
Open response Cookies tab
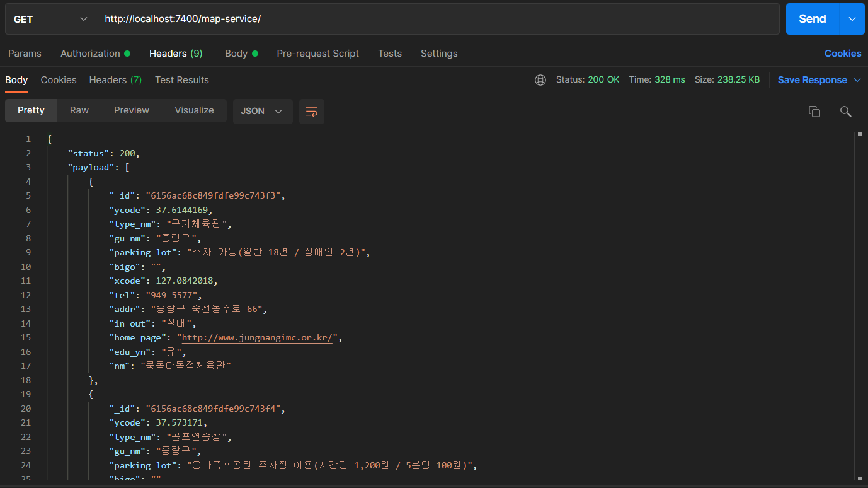tap(59, 80)
